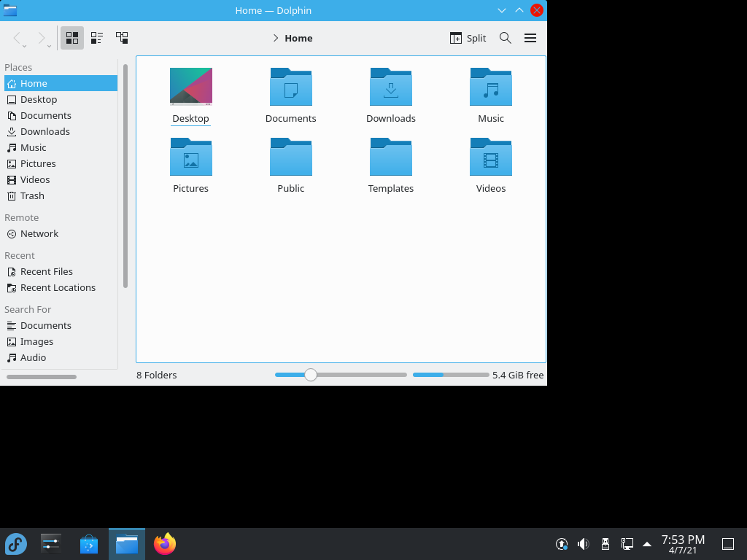Open the hamburger menu
747x560 pixels.
[x=530, y=38]
